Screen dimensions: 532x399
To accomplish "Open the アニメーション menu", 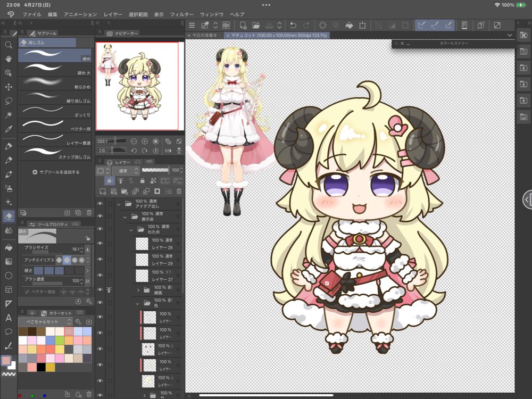I will point(80,14).
